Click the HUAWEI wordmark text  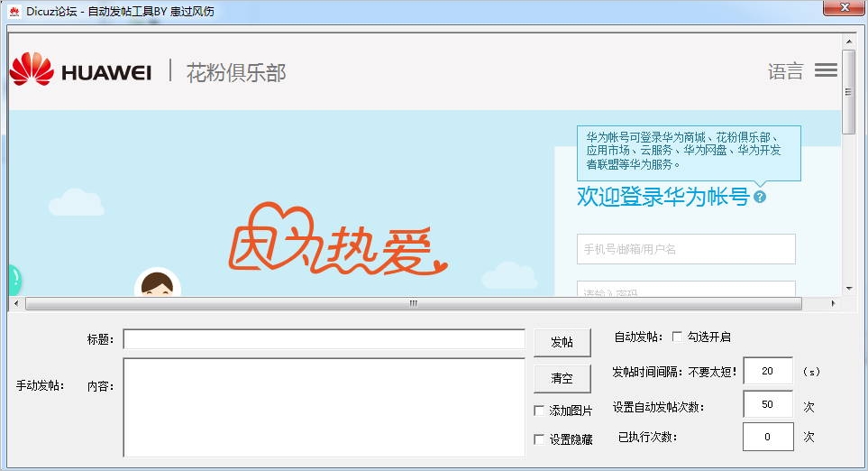tap(106, 72)
